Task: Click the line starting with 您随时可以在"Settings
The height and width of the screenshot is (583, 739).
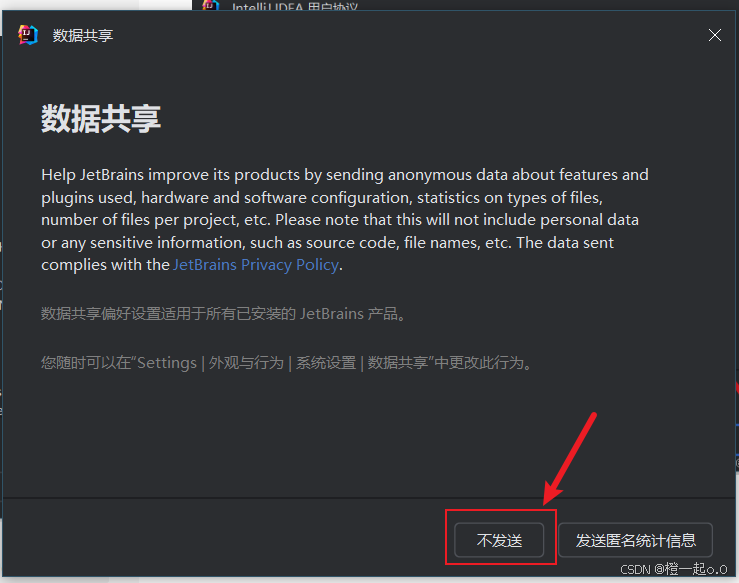Action: tap(286, 362)
